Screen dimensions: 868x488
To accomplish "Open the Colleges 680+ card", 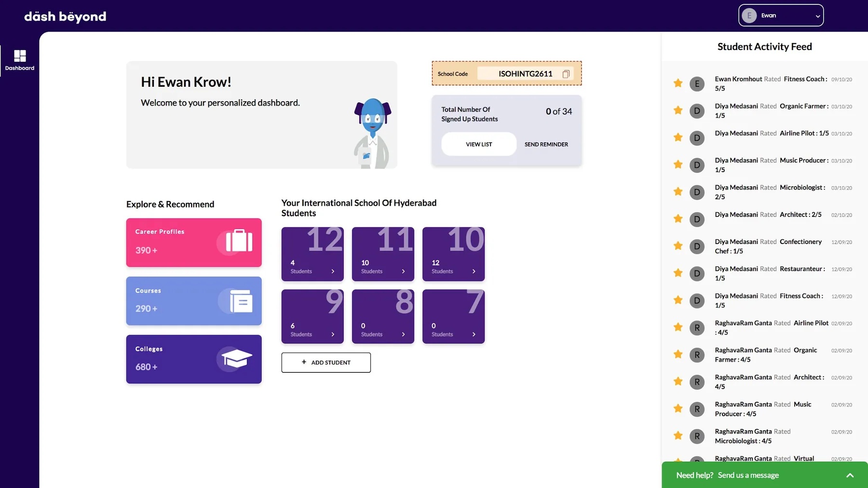I will pyautogui.click(x=194, y=359).
